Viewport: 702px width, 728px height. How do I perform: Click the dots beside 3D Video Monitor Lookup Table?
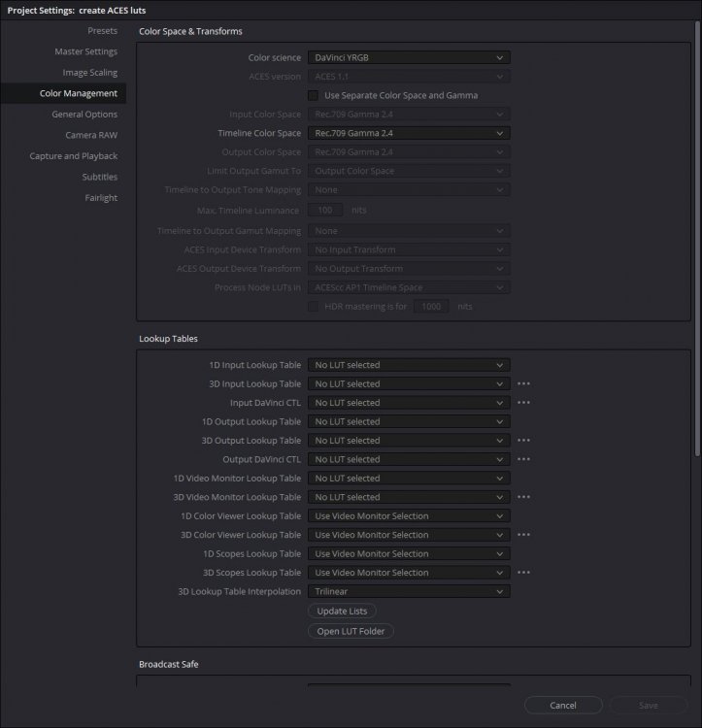pos(523,497)
